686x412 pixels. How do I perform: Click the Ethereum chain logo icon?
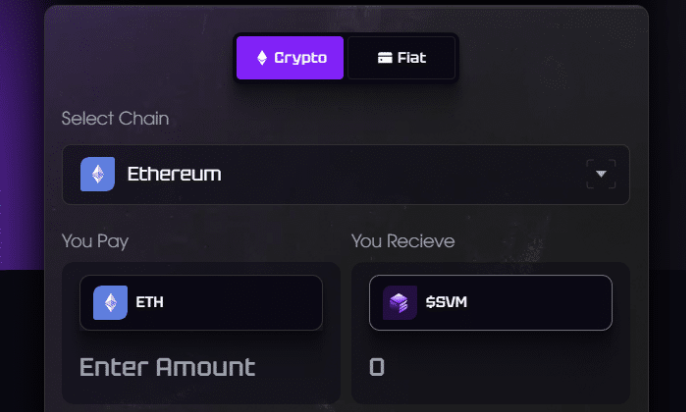[x=98, y=174]
